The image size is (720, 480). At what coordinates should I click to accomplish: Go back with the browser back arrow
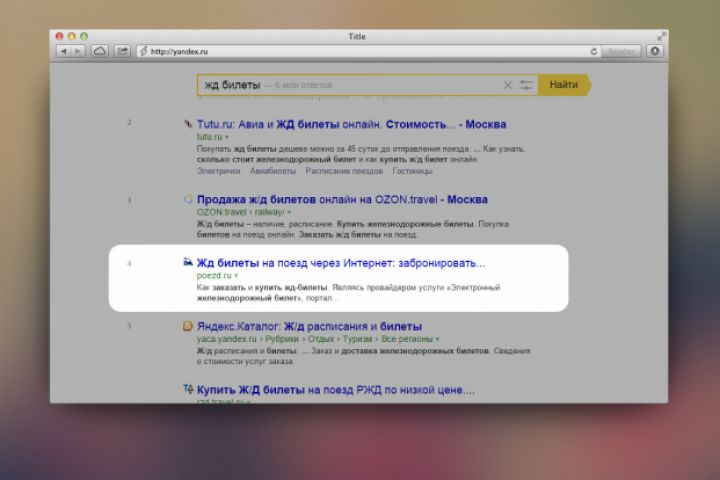click(63, 51)
